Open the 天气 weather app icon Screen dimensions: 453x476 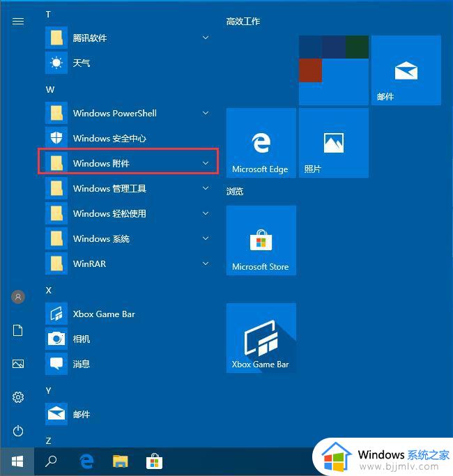(56, 63)
